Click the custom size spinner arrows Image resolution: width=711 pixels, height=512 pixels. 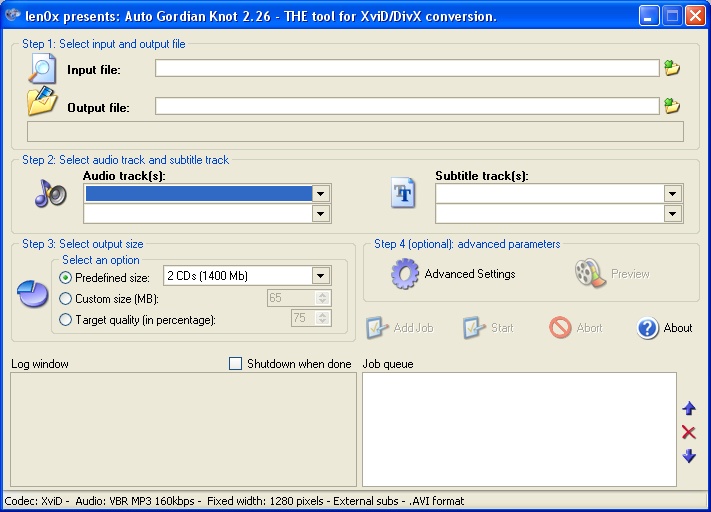point(322,298)
